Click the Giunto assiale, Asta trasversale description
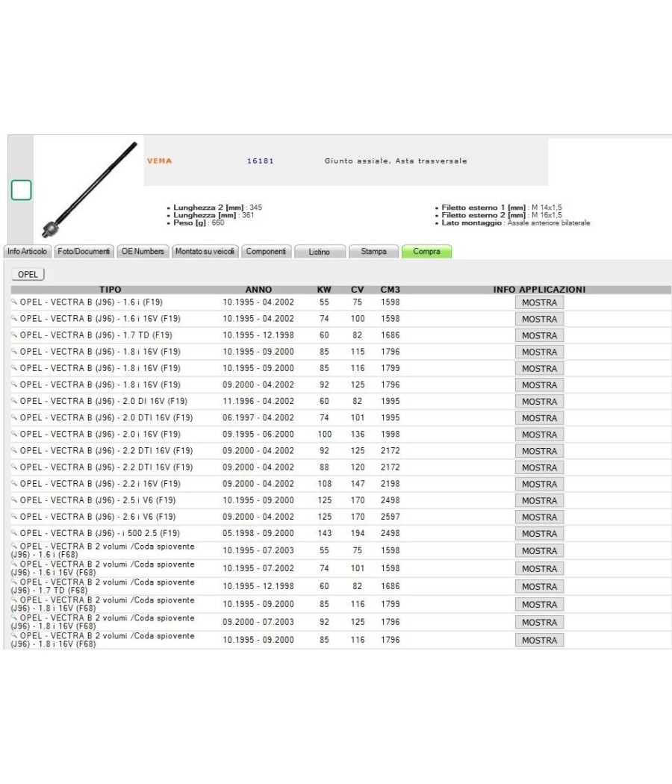This screenshot has height=784, width=672. point(396,161)
